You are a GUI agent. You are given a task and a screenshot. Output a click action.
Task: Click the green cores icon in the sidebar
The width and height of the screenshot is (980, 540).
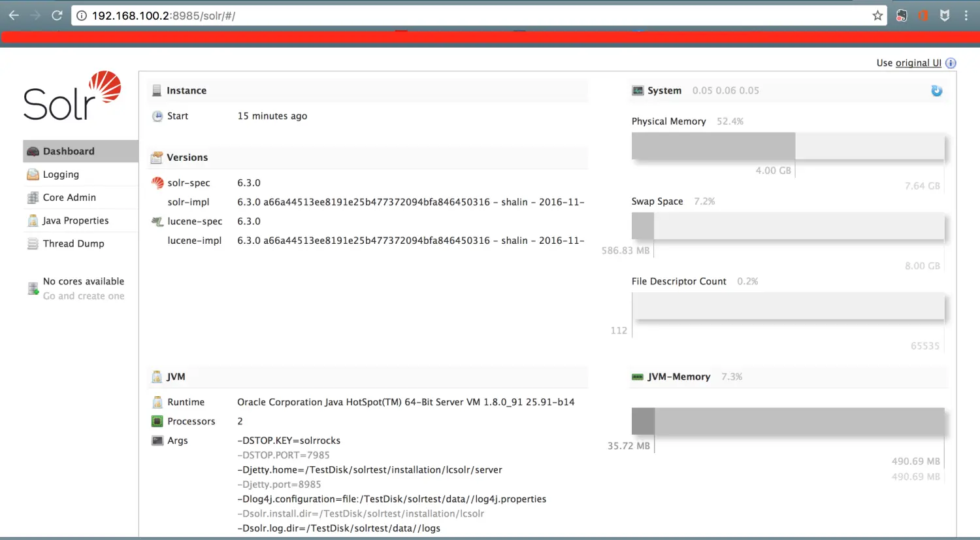33,288
